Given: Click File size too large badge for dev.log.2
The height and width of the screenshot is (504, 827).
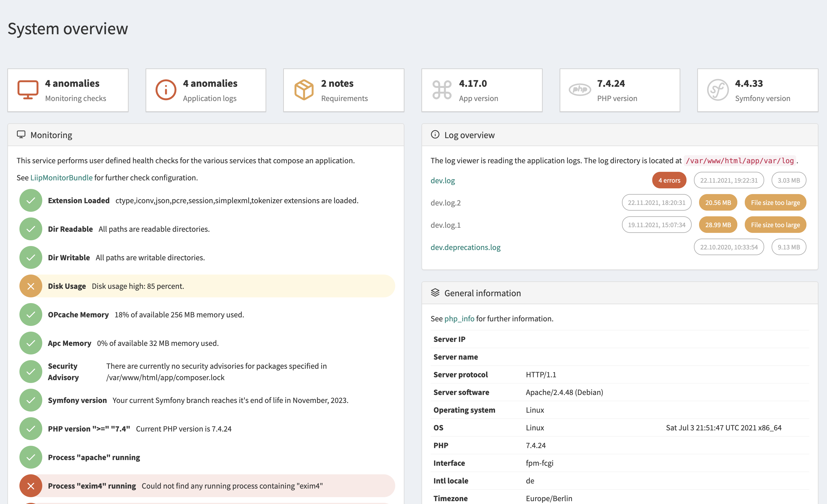Looking at the screenshot, I should click(775, 203).
